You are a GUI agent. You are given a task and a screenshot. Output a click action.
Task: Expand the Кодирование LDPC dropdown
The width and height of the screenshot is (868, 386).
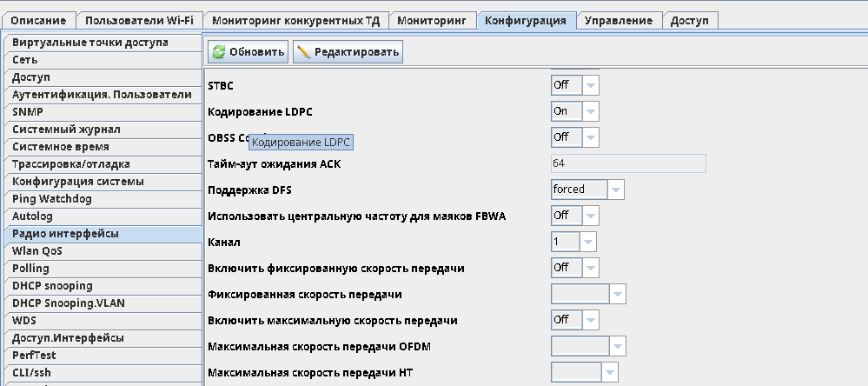pos(591,111)
